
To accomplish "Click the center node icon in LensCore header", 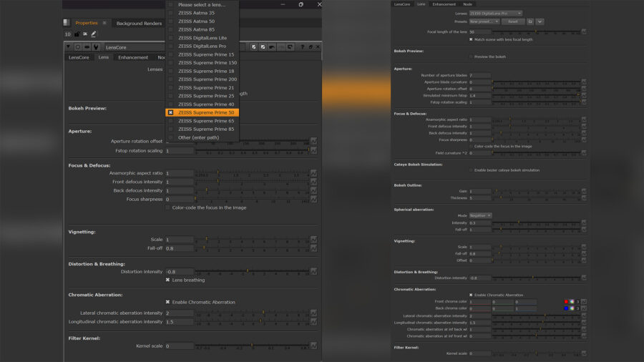I will (x=77, y=47).
